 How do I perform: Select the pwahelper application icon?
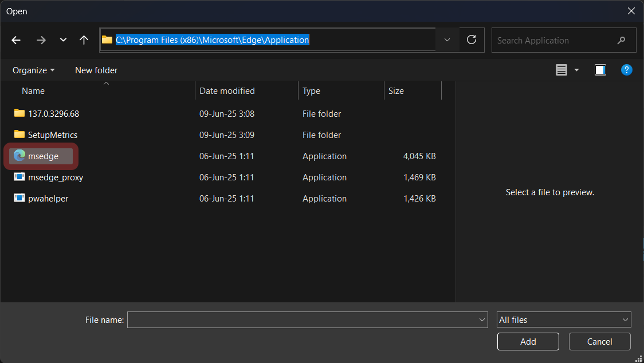19,198
